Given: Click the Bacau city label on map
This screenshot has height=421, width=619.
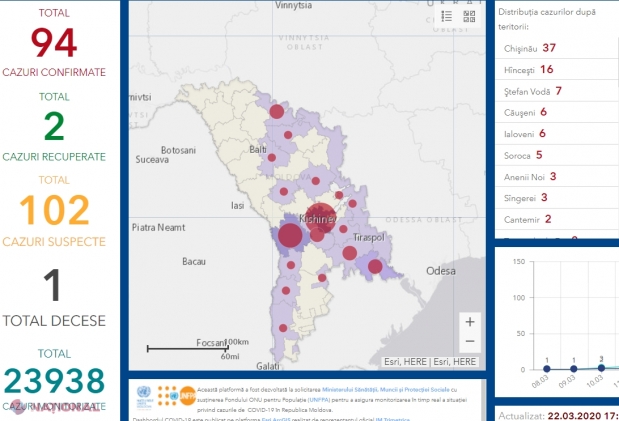Looking at the screenshot, I should [x=194, y=261].
